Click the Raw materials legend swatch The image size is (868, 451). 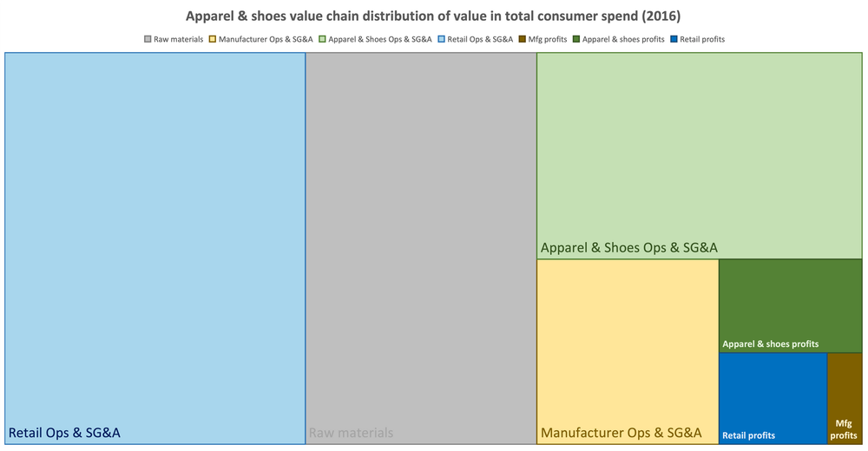(148, 39)
